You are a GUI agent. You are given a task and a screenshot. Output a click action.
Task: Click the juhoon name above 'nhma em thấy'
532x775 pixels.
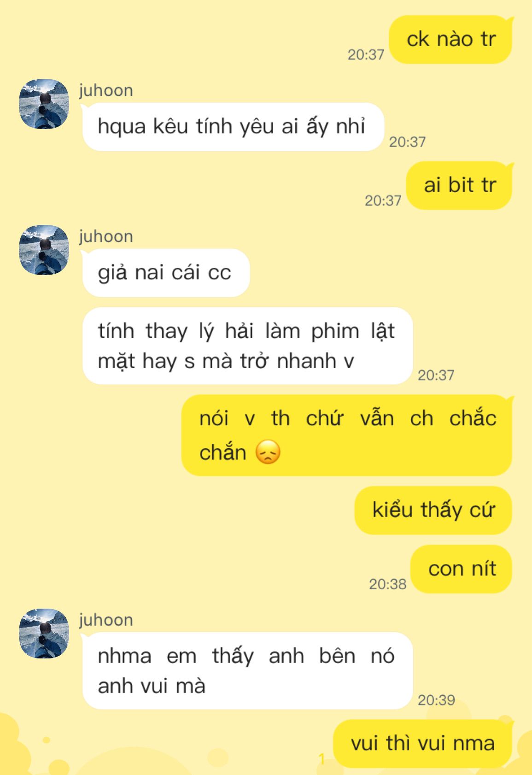[x=106, y=620]
